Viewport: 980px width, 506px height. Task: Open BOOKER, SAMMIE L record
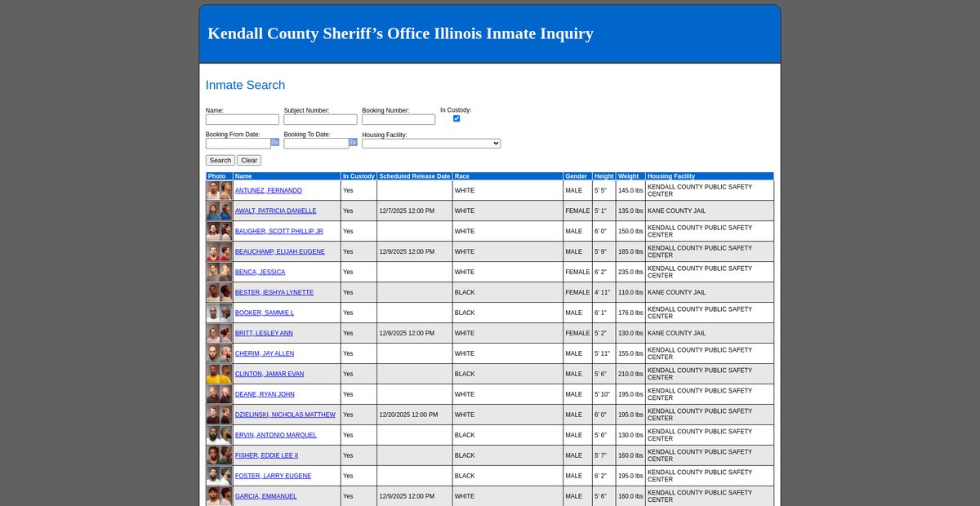(x=265, y=313)
